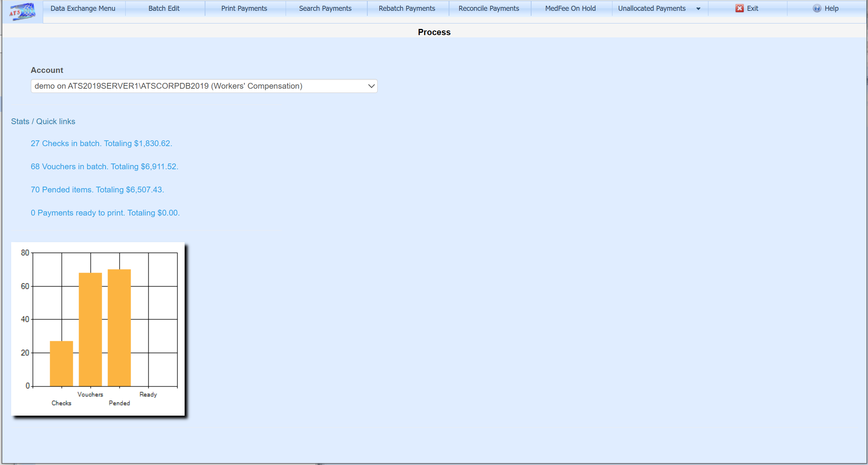Image resolution: width=868 pixels, height=465 pixels.
Task: Open the Data Exchange Menu
Action: click(x=83, y=8)
